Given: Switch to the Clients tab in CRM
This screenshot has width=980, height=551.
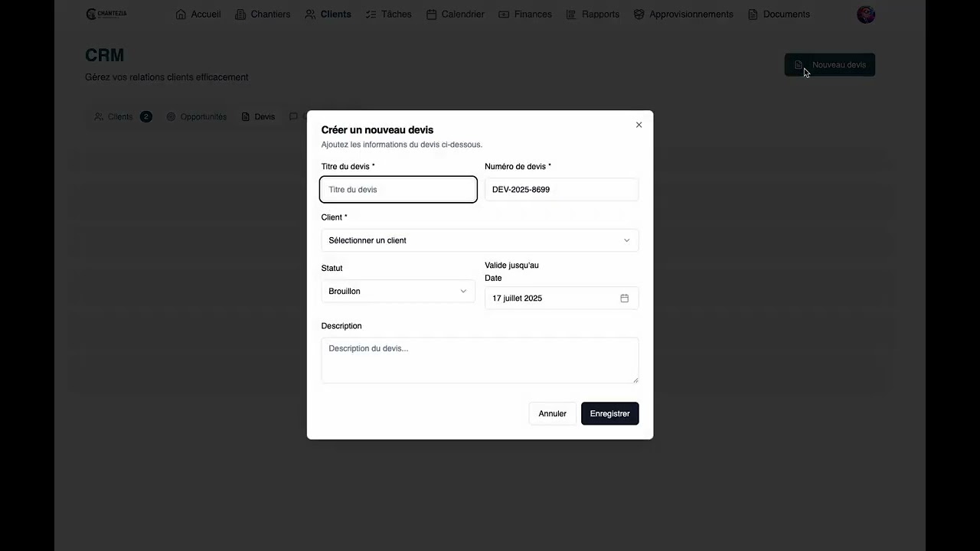Looking at the screenshot, I should pyautogui.click(x=122, y=117).
